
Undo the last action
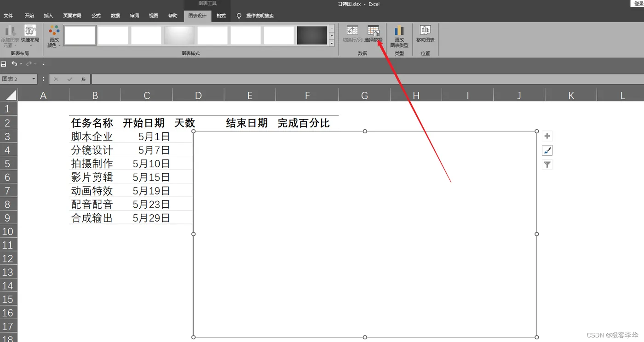point(14,64)
